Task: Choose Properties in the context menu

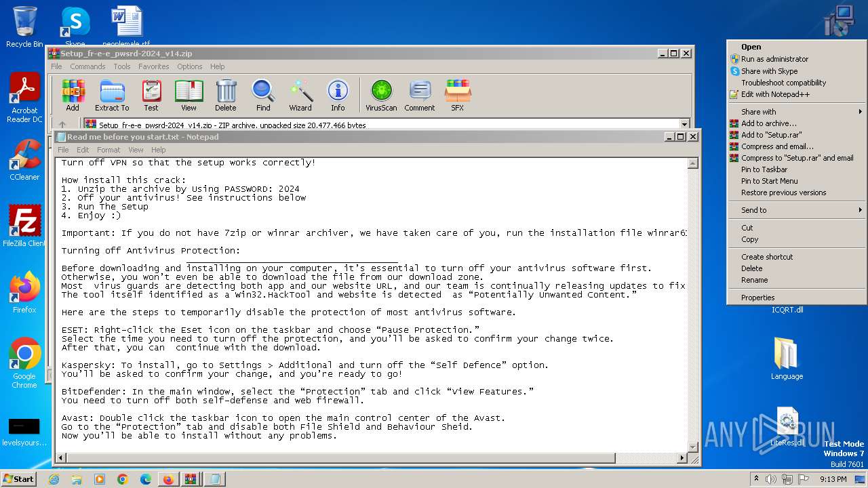Action: (x=797, y=298)
